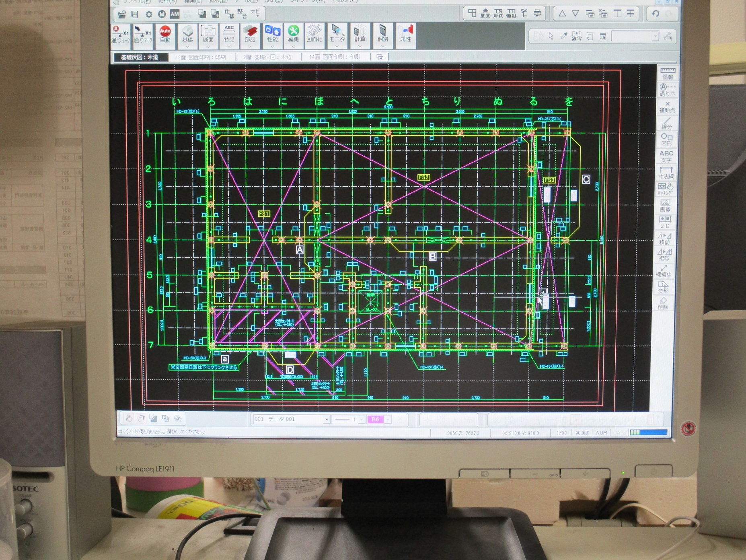Screen dimensions: 746x560
Task: Expand the 断面 section dropdown
Action: point(208,47)
